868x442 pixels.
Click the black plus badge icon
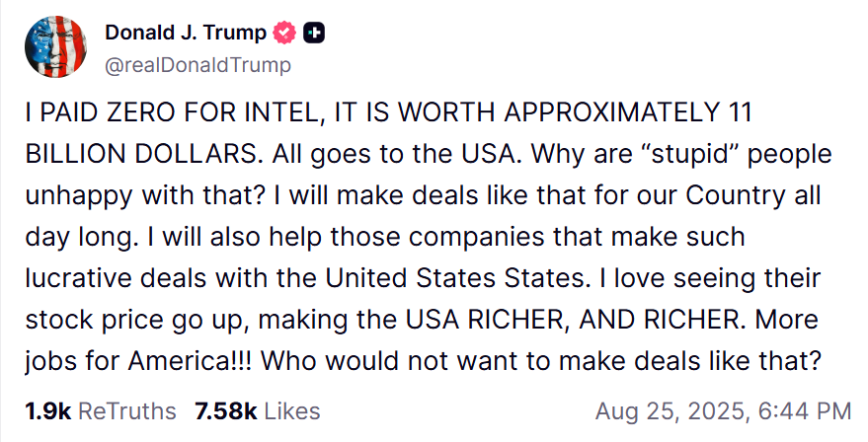click(314, 33)
